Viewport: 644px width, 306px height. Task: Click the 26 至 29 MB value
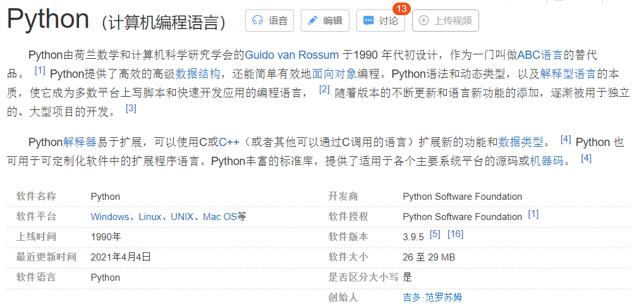(428, 257)
